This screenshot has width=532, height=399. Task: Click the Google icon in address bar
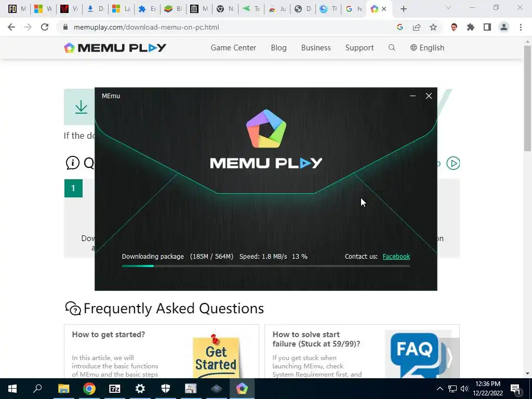click(400, 27)
